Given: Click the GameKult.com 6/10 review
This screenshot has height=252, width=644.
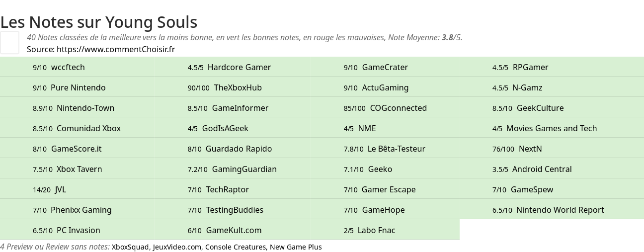Looking at the screenshot, I should point(234,230).
